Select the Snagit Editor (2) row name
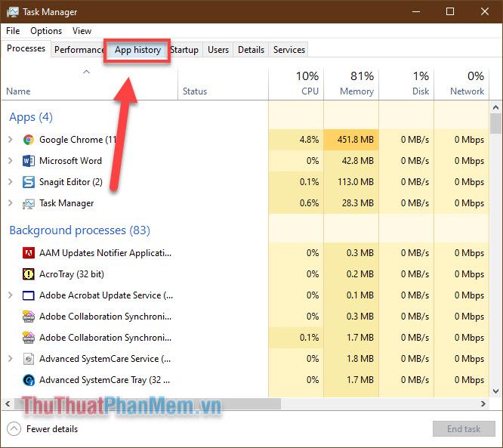The width and height of the screenshot is (503, 448). click(71, 182)
